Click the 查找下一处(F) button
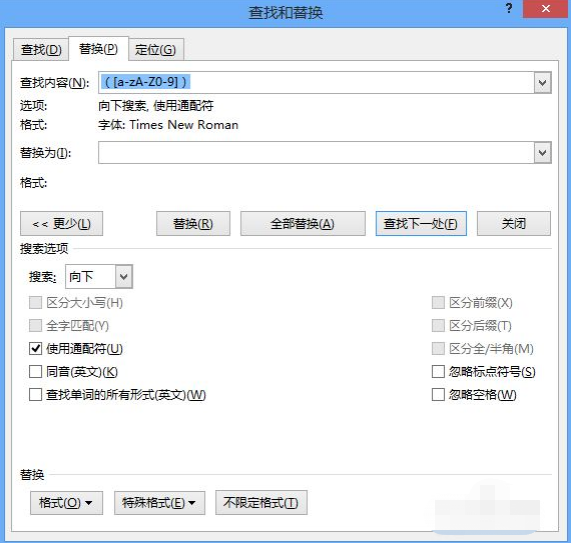This screenshot has width=571, height=543. (421, 224)
